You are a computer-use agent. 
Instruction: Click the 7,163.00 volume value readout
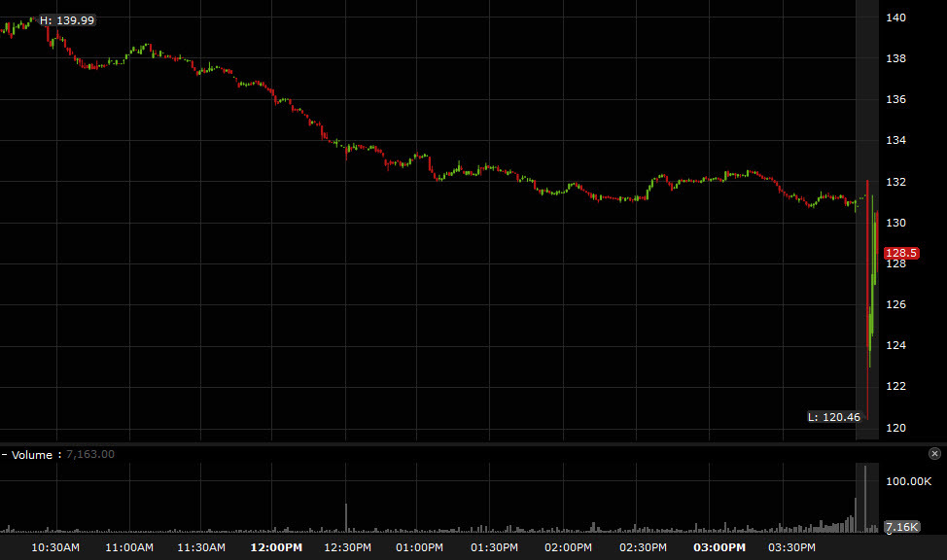(89, 454)
